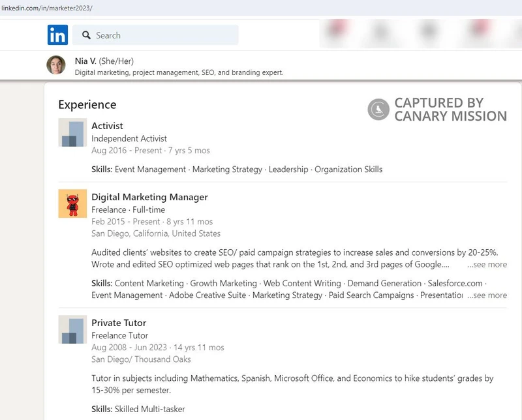Click the browser address bar URL
The height and width of the screenshot is (420, 522).
(48, 8)
